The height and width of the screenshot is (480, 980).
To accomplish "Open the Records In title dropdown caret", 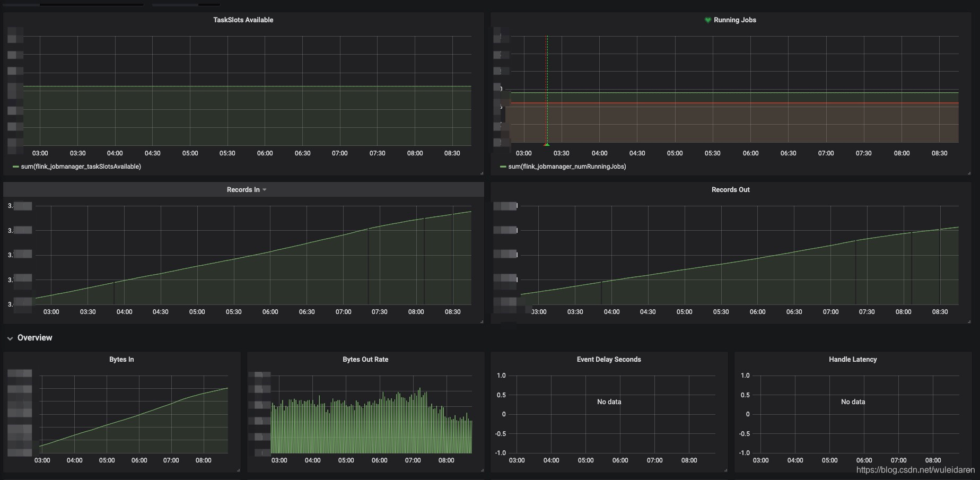I will 265,190.
